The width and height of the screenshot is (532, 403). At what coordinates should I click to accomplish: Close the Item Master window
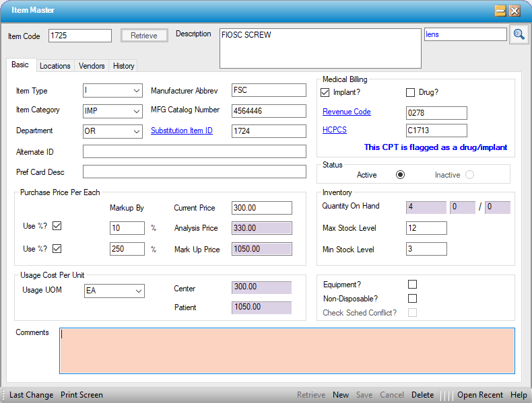514,11
